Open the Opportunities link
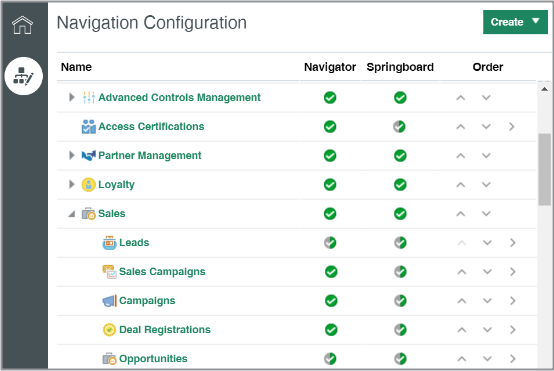 (x=153, y=359)
